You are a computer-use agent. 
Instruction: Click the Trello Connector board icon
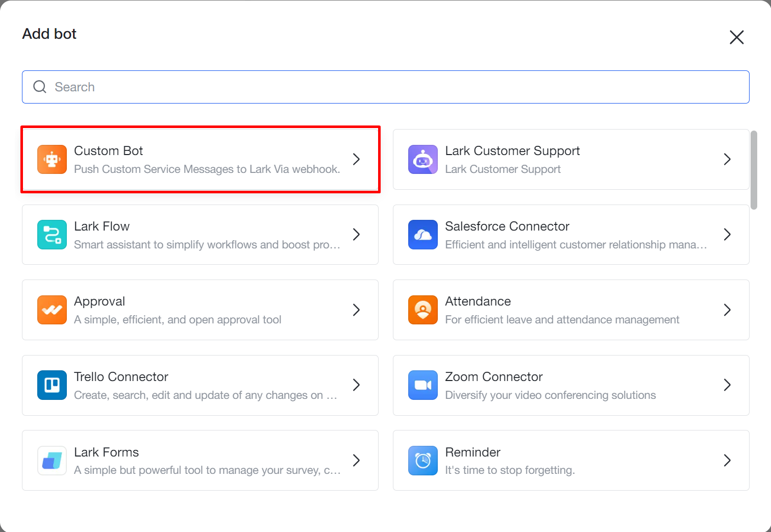(x=52, y=385)
